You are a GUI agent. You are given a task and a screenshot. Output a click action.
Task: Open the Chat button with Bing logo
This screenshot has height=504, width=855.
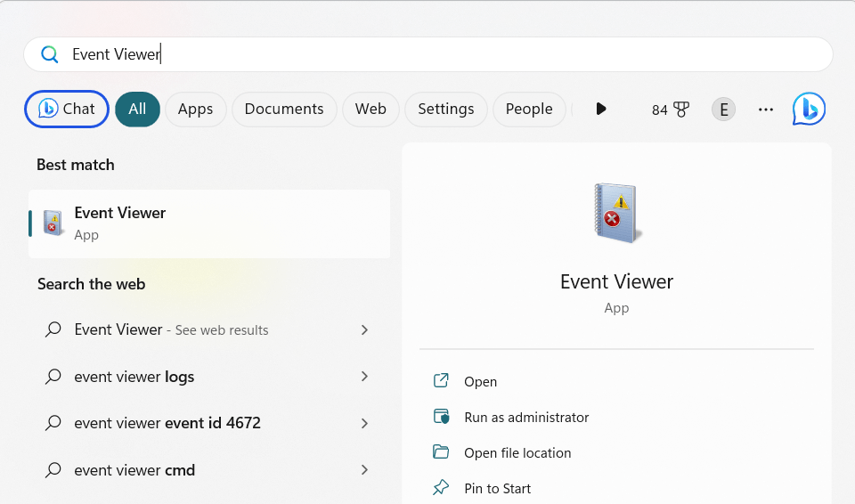[67, 109]
